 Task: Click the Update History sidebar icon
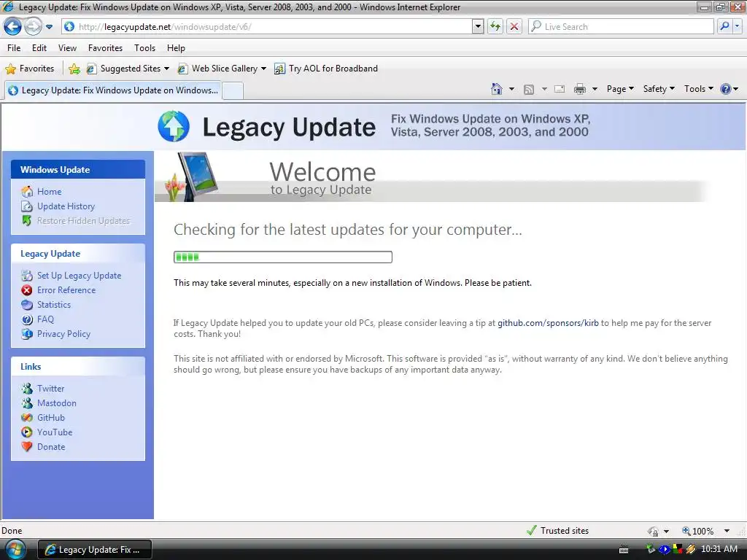[x=27, y=206]
